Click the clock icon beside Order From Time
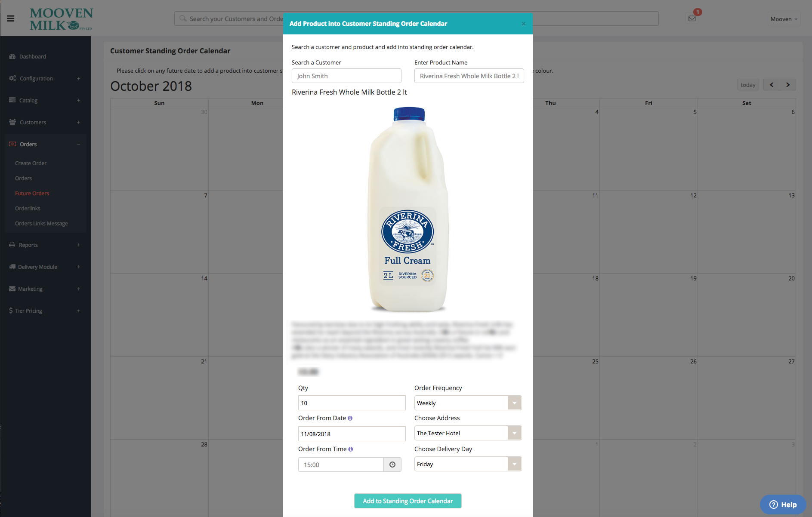Image resolution: width=812 pixels, height=517 pixels. [392, 465]
